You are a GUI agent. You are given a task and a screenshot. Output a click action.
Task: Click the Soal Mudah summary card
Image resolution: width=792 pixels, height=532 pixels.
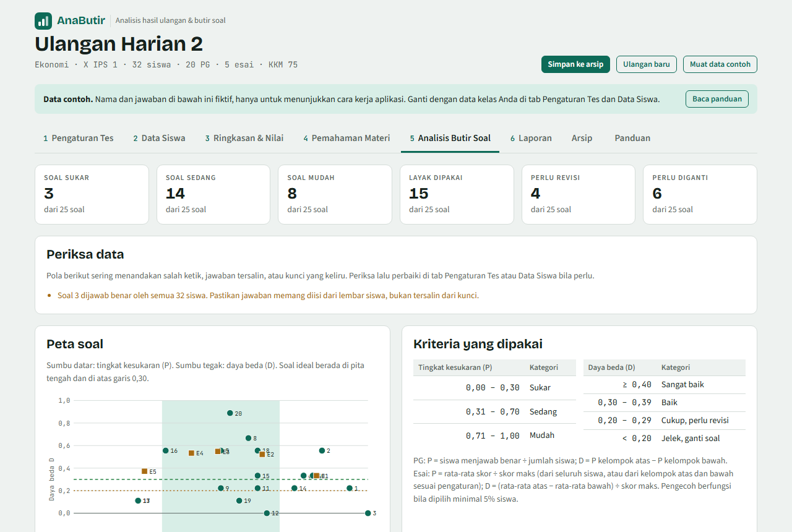pos(335,194)
